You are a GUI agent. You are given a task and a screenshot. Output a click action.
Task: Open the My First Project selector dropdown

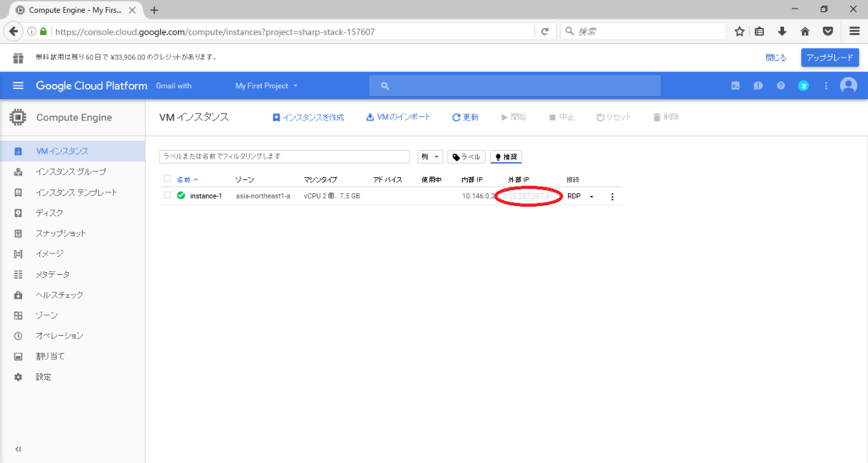pos(266,86)
